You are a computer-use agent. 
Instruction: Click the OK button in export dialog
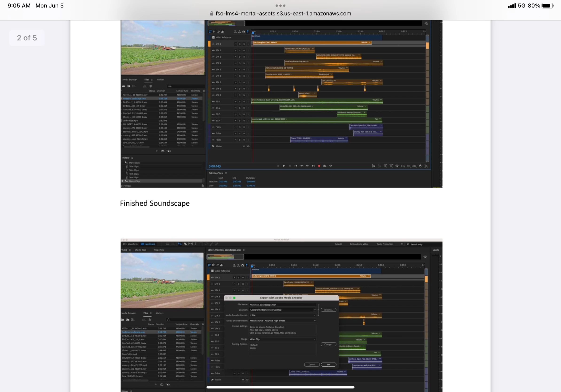328,364
